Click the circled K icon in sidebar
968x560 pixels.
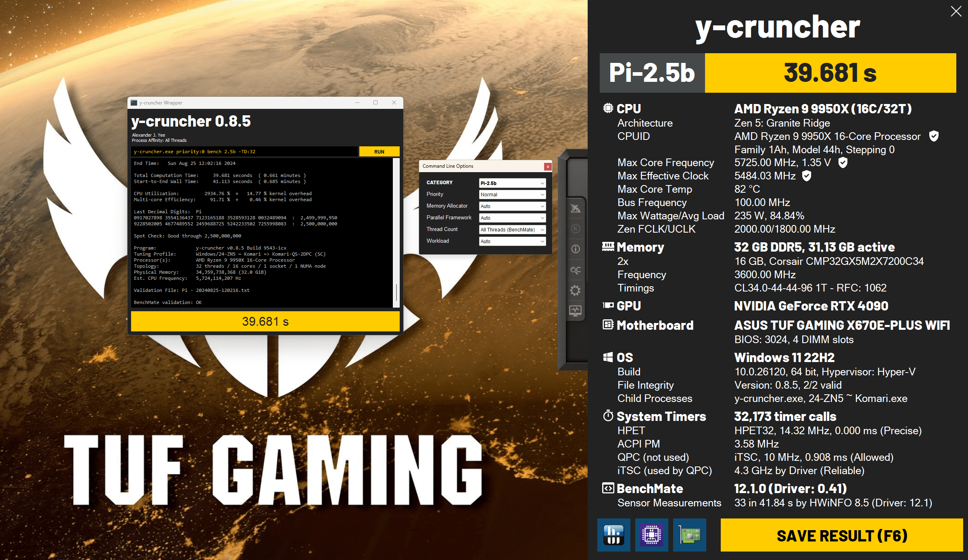[576, 229]
